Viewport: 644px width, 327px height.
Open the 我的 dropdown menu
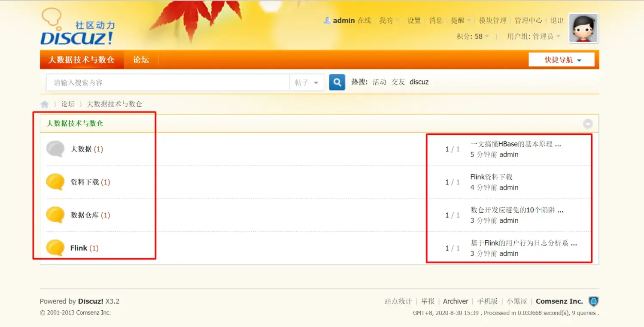click(387, 20)
